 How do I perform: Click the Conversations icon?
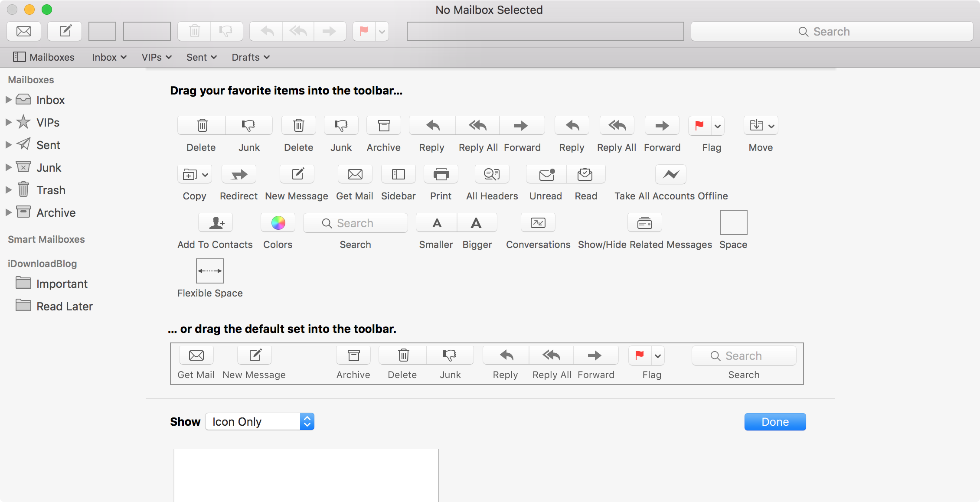[538, 223]
